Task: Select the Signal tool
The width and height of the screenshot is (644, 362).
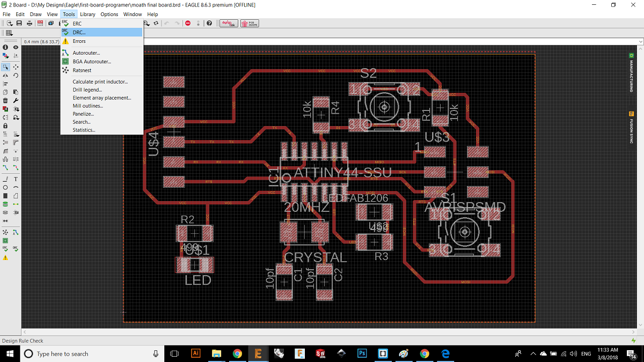Action: click(x=16, y=204)
